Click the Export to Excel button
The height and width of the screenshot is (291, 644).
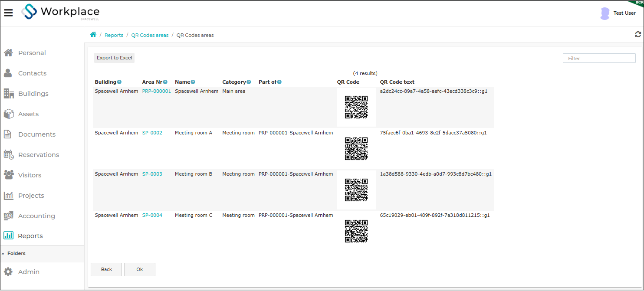pyautogui.click(x=115, y=58)
